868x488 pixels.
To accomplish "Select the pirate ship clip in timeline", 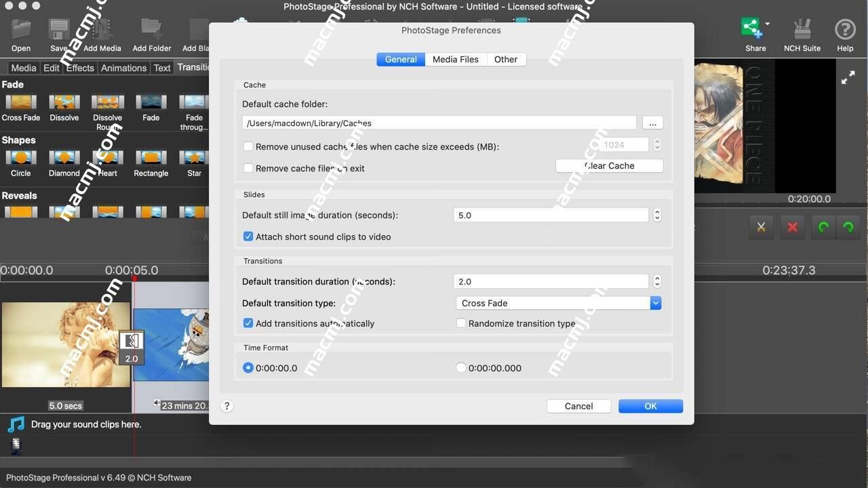I will tap(171, 344).
